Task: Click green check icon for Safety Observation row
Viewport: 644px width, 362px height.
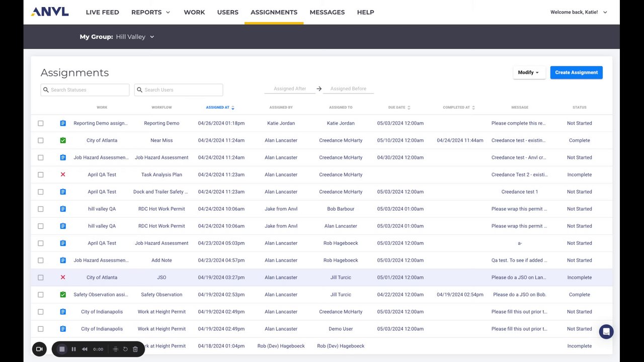Action: point(63,295)
